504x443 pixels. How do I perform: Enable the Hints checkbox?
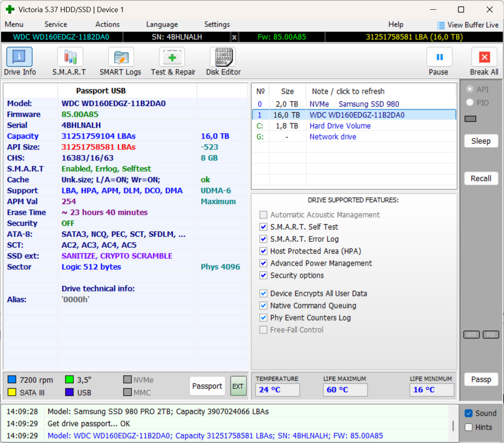(x=469, y=427)
